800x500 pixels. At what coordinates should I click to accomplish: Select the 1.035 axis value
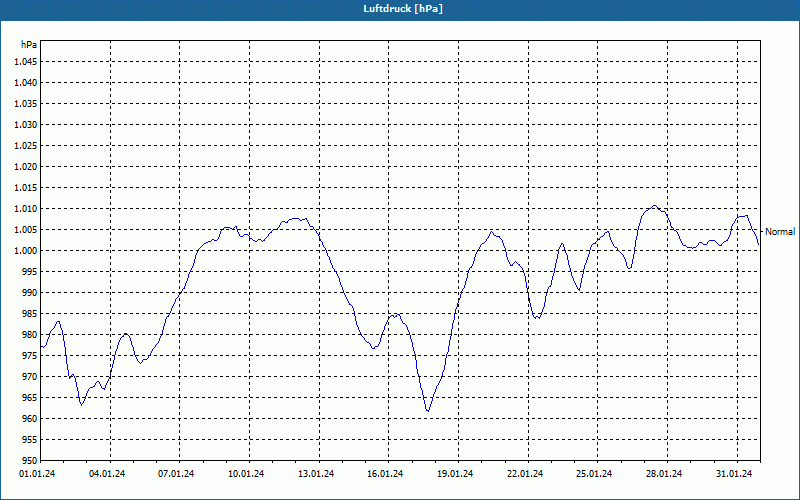25,104
